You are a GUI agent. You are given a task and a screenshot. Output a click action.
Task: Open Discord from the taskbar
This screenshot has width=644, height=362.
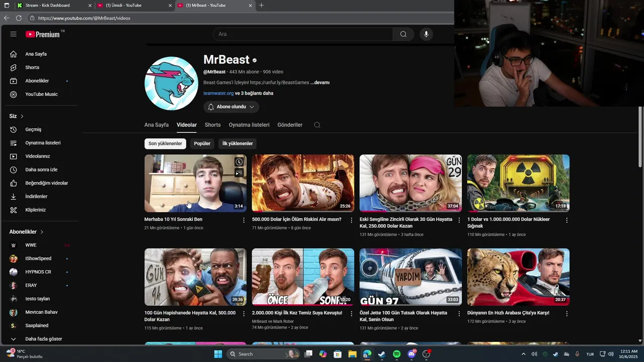pos(412,354)
